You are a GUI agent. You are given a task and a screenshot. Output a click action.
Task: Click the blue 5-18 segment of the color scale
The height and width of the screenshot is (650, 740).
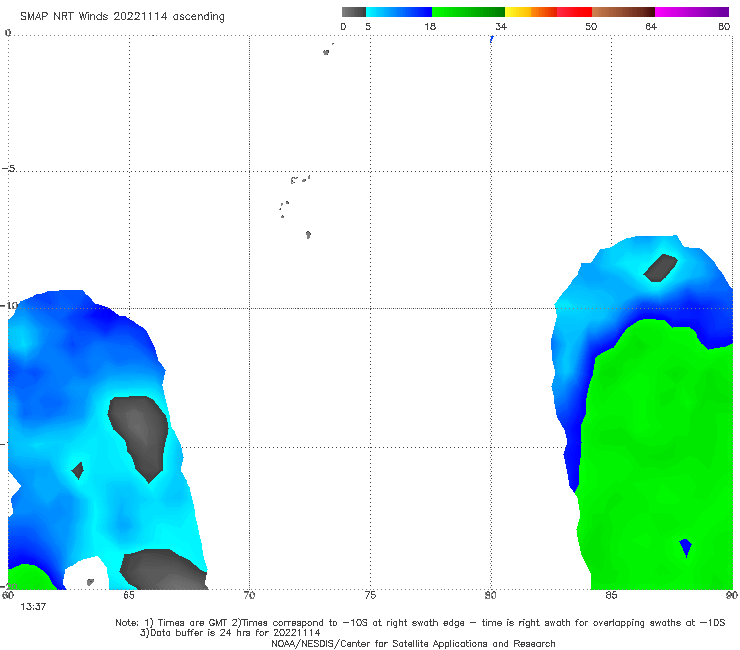coord(399,12)
